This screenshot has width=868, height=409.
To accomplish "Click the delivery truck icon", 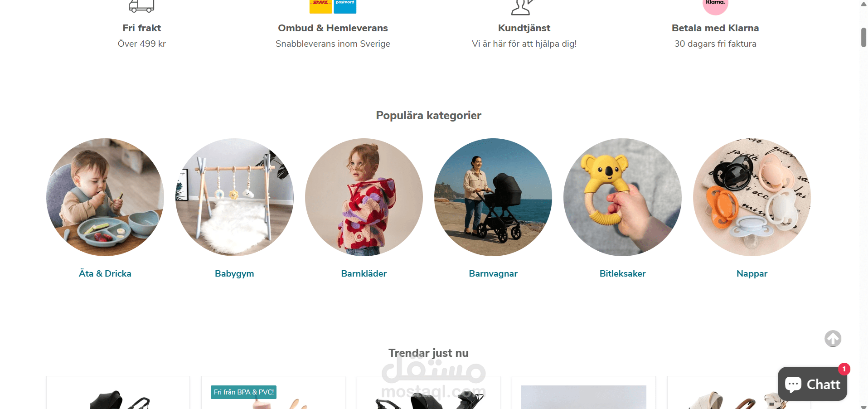I will 141,5.
